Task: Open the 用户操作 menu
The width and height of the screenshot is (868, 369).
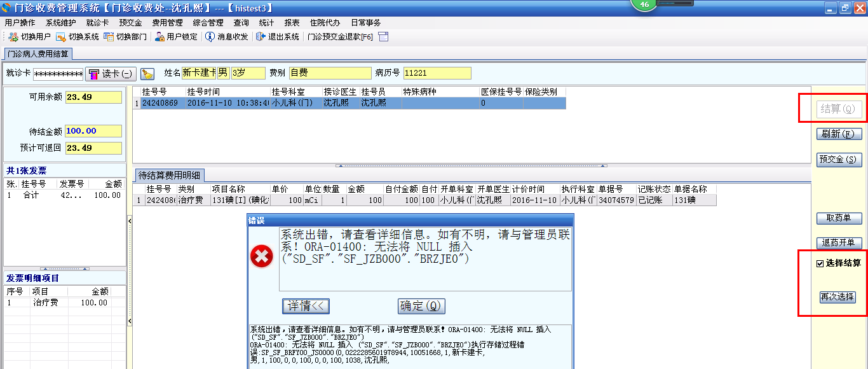Action: pyautogui.click(x=20, y=22)
